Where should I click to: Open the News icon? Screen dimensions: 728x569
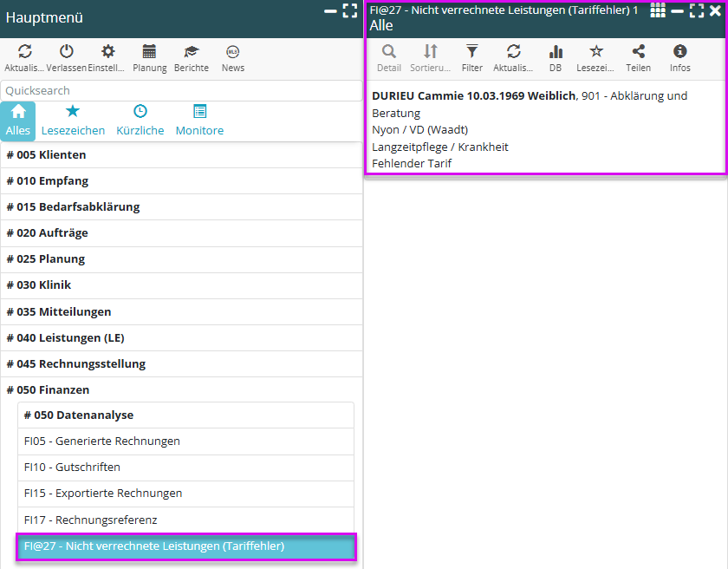[x=232, y=52]
